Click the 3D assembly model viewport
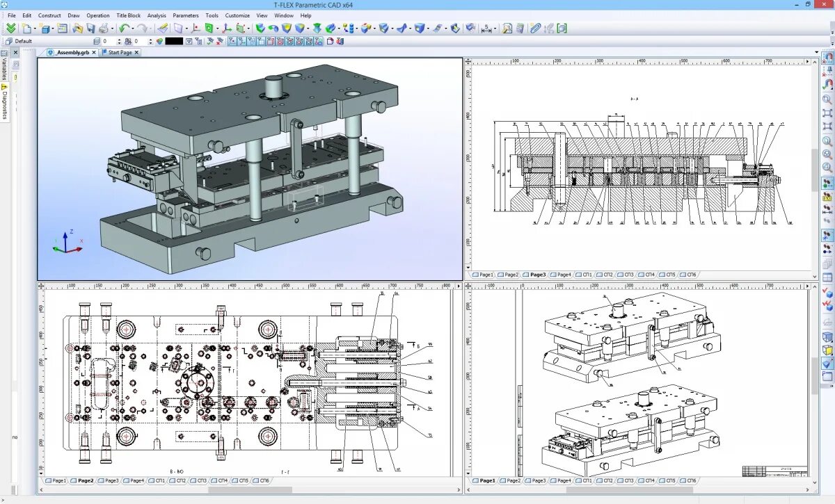This screenshot has height=504, width=835. point(250,169)
